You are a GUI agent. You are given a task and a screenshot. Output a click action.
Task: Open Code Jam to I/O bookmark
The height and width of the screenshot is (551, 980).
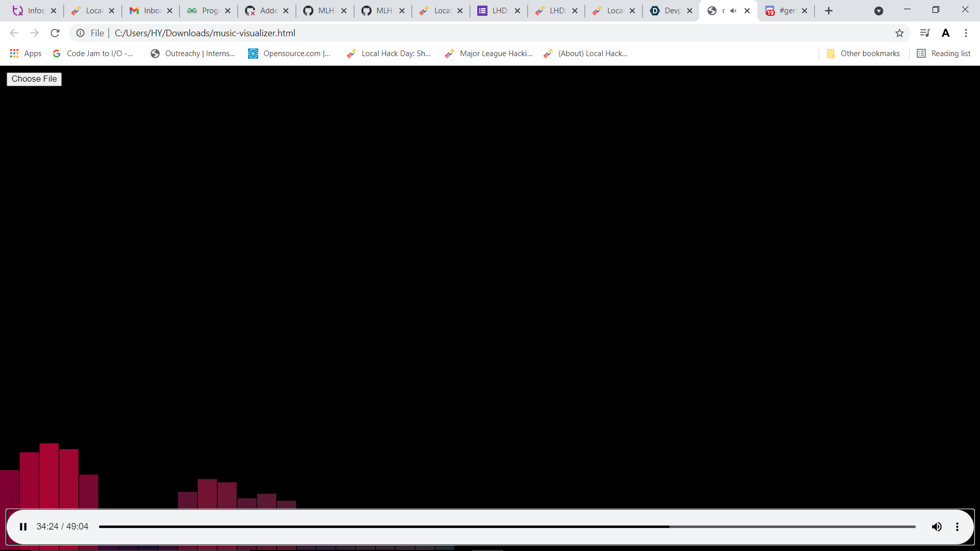[x=93, y=54]
